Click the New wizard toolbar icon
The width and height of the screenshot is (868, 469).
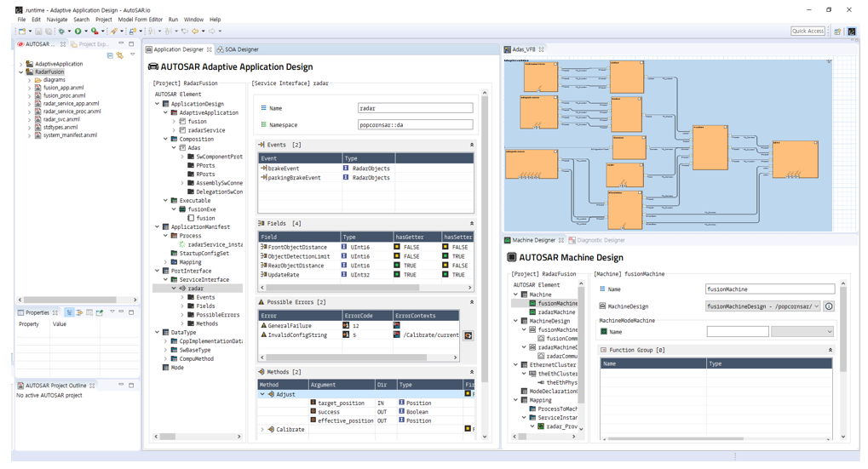pyautogui.click(x=21, y=31)
